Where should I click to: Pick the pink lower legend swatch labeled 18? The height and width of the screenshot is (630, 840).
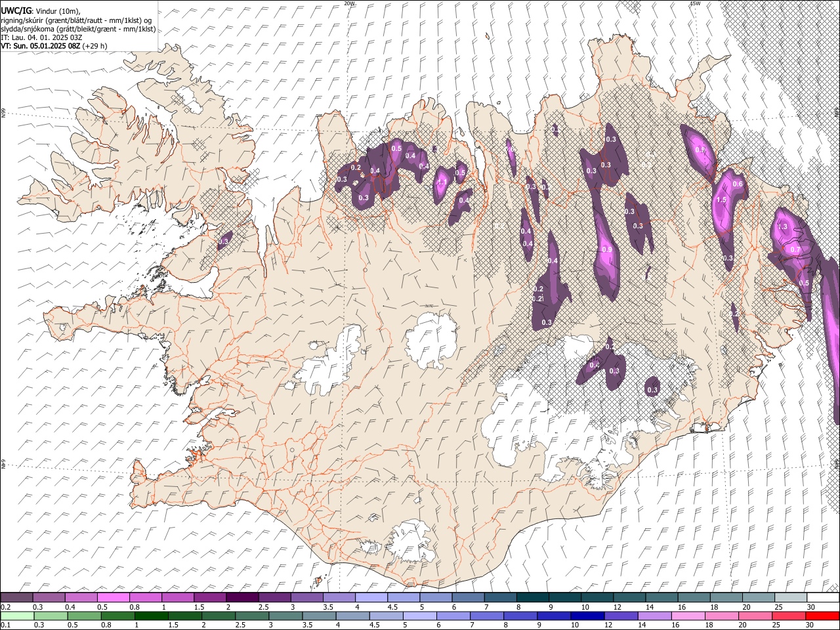click(x=721, y=616)
